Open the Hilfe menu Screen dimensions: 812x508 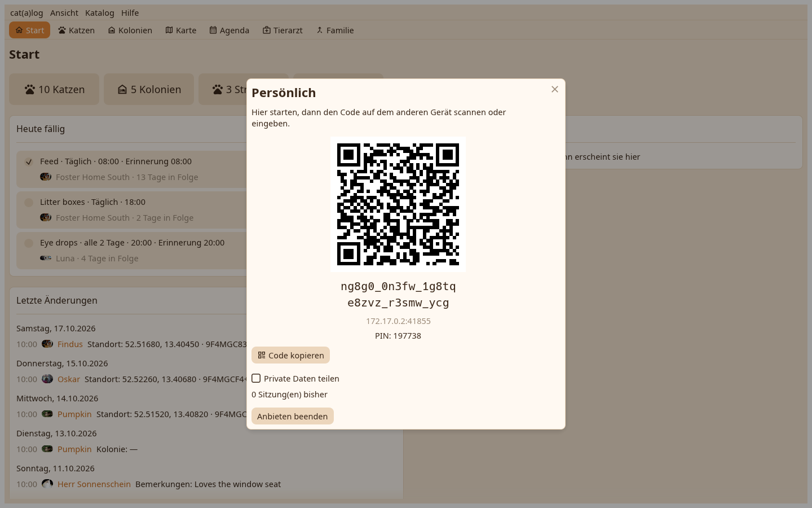click(x=130, y=12)
